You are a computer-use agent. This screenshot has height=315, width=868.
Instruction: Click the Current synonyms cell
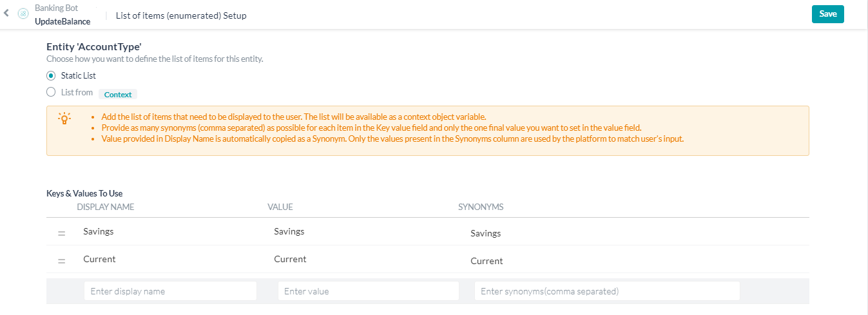pyautogui.click(x=487, y=261)
